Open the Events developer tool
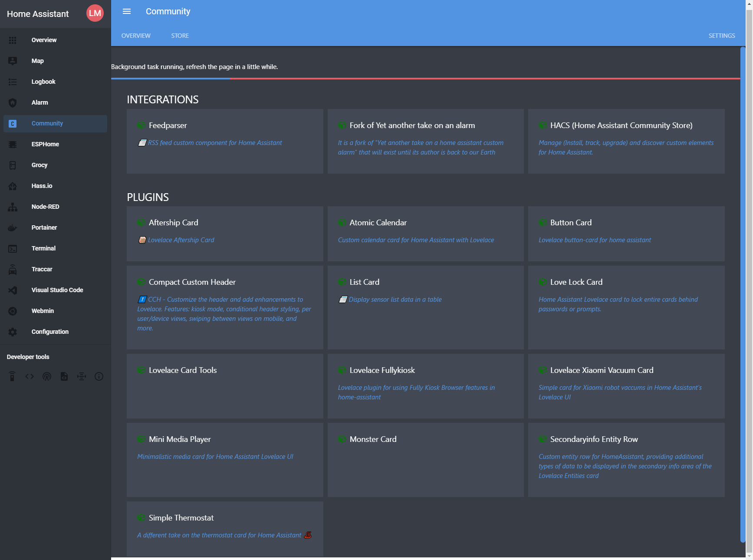Viewport: 753px width, 560px height. (47, 376)
